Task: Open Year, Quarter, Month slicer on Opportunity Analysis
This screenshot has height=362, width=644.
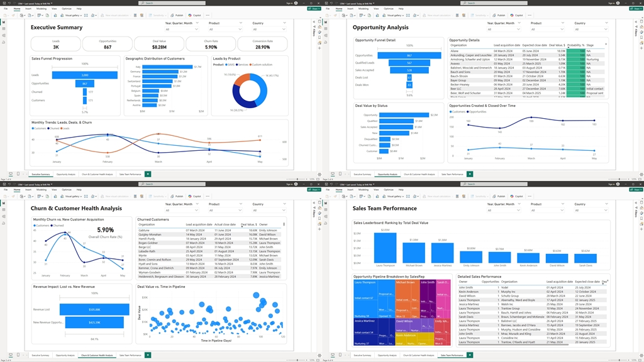Action: (x=505, y=29)
